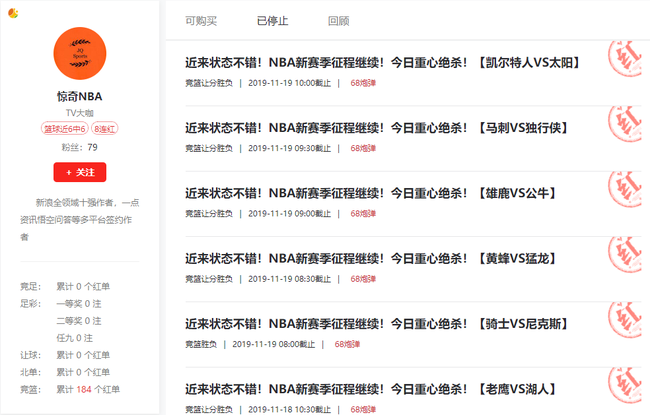This screenshot has width=650, height=415.
Task: Click the red 红 stamp on 凯尔特人VS太阳 row
Action: click(625, 58)
